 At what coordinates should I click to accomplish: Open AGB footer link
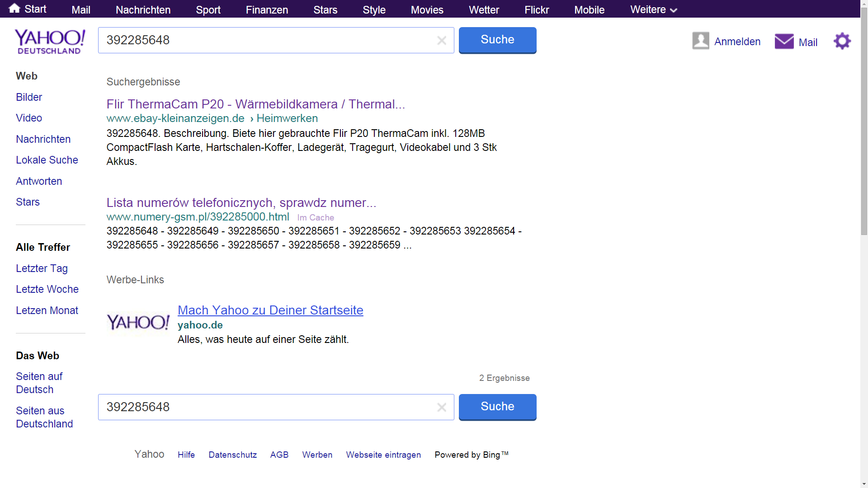click(x=279, y=455)
